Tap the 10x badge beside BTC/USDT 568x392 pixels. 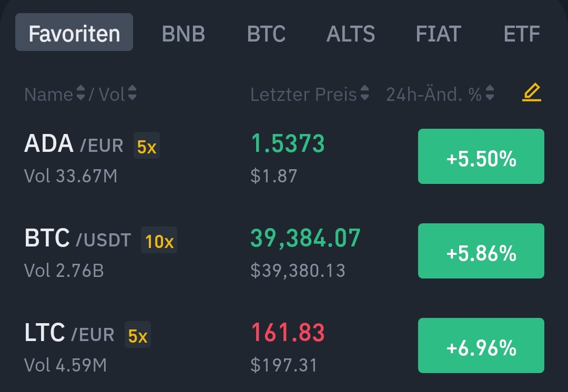tap(159, 241)
